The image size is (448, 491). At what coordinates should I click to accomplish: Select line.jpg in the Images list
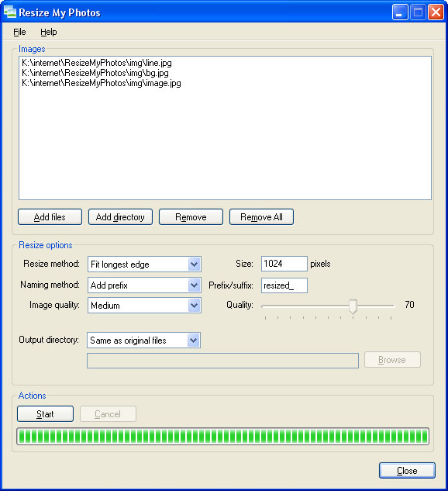pos(97,63)
